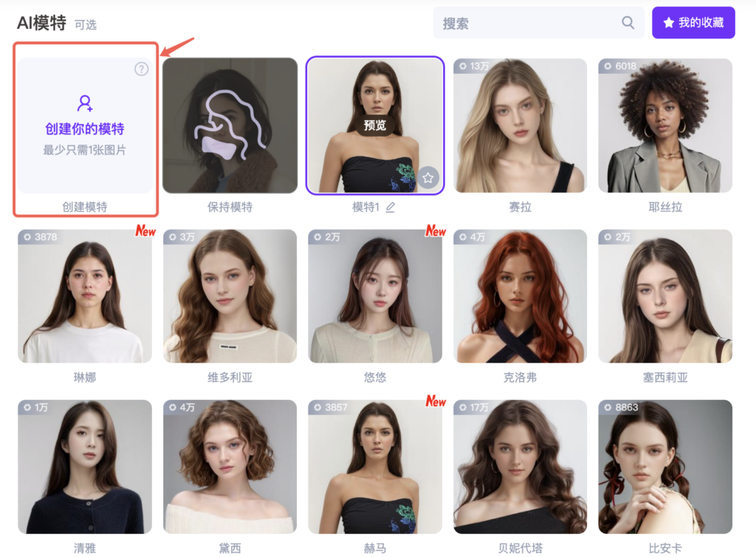Click the 预览 overlay on 模特1
The width and height of the screenshot is (756, 557).
[374, 126]
